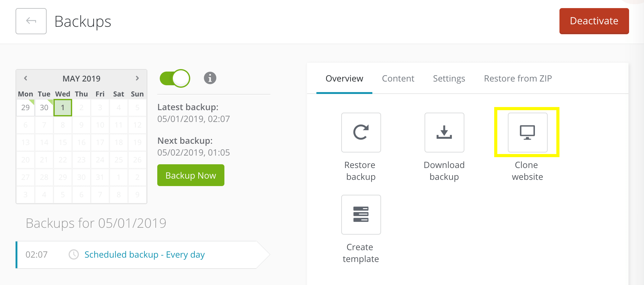644x285 pixels.
Task: Open Scheduled backup - Every day link
Action: pyautogui.click(x=145, y=255)
